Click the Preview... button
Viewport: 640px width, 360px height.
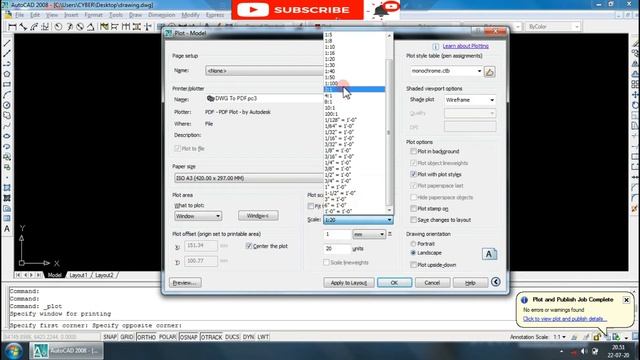tap(185, 282)
